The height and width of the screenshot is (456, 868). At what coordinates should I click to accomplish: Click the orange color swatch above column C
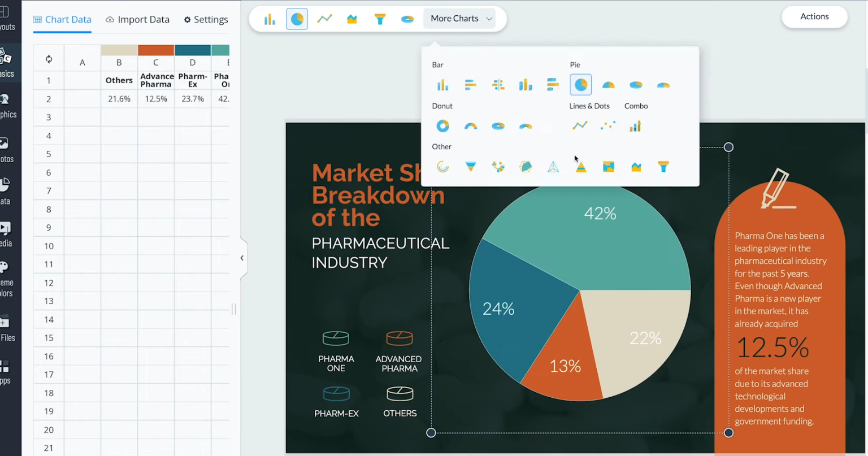point(156,50)
